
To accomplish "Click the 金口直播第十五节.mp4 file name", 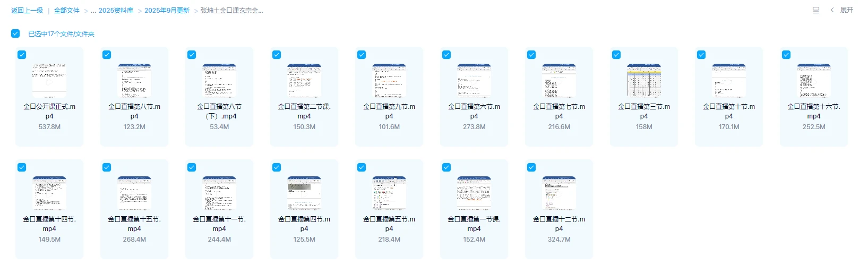I will click(134, 224).
